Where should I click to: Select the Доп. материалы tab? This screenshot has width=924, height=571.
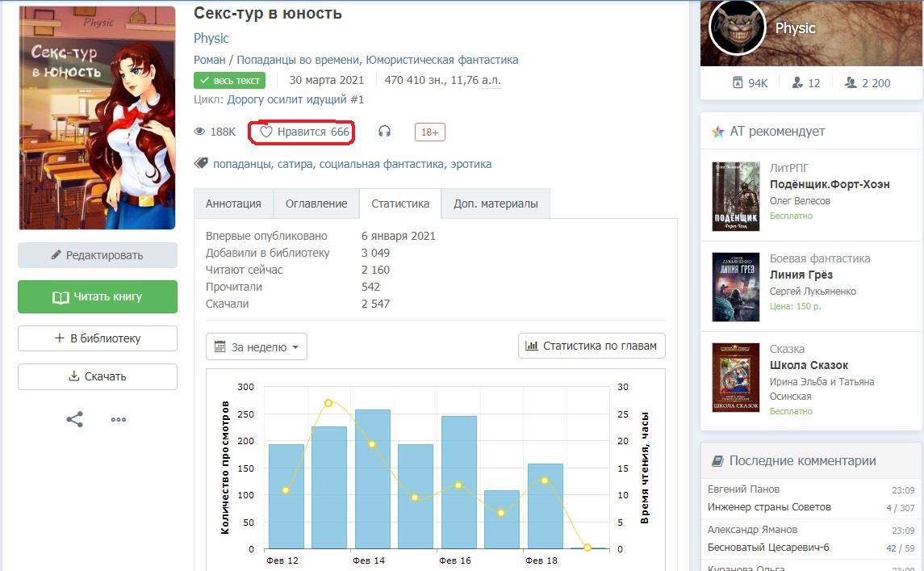(495, 204)
